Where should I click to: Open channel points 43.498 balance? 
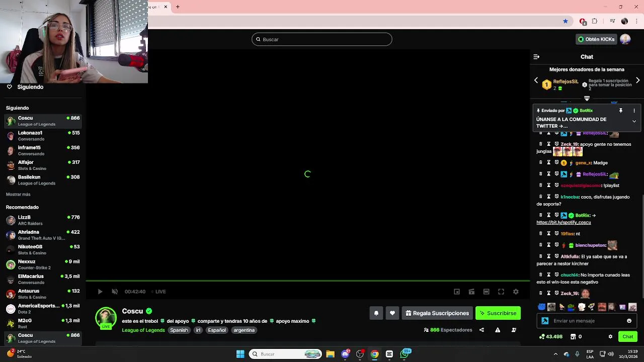coord(550,337)
